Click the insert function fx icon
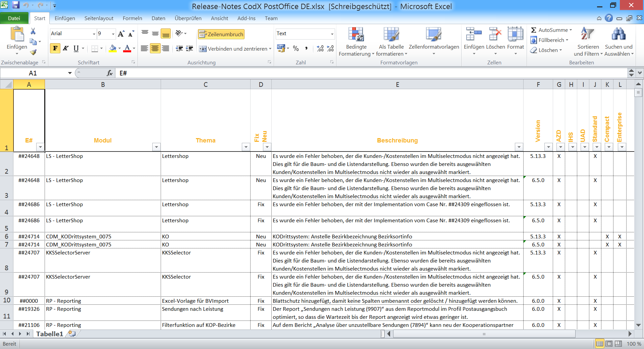 [110, 73]
